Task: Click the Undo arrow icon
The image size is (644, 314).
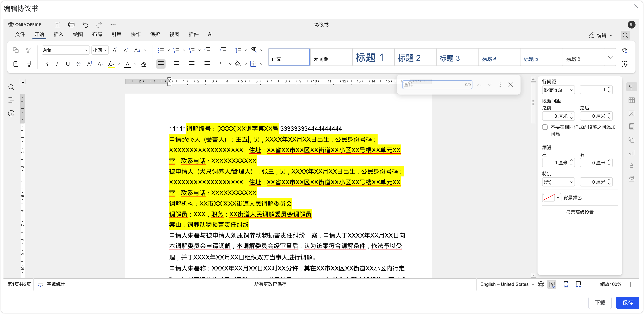Action: coord(85,24)
